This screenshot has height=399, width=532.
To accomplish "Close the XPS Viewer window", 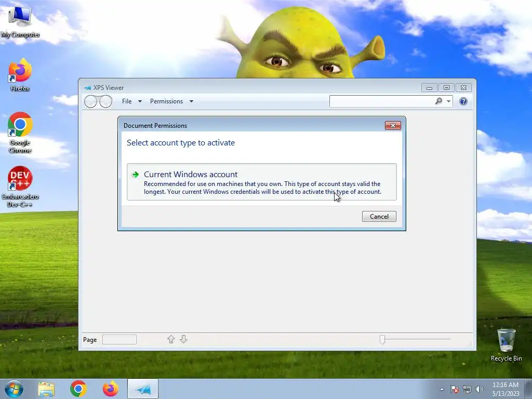I will (x=463, y=88).
